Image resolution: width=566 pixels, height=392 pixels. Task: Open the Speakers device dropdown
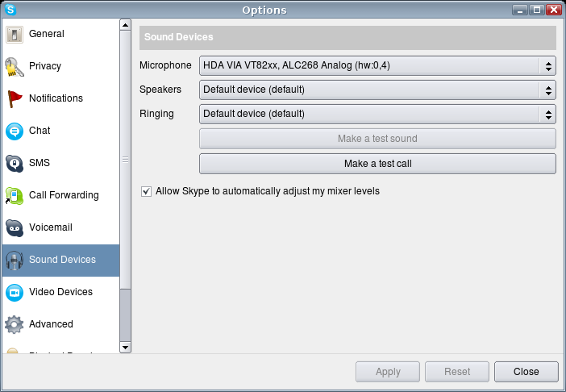pos(377,90)
